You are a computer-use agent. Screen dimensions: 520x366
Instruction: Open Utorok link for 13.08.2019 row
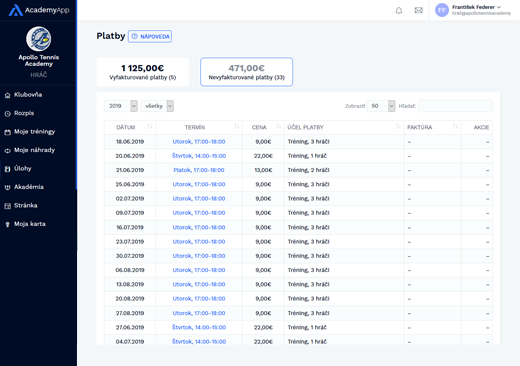[199, 285]
